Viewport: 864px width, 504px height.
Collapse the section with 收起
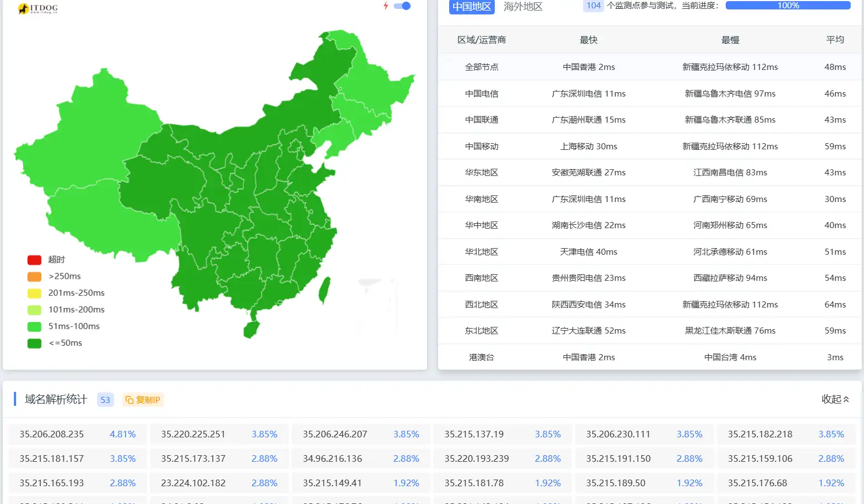(x=835, y=399)
